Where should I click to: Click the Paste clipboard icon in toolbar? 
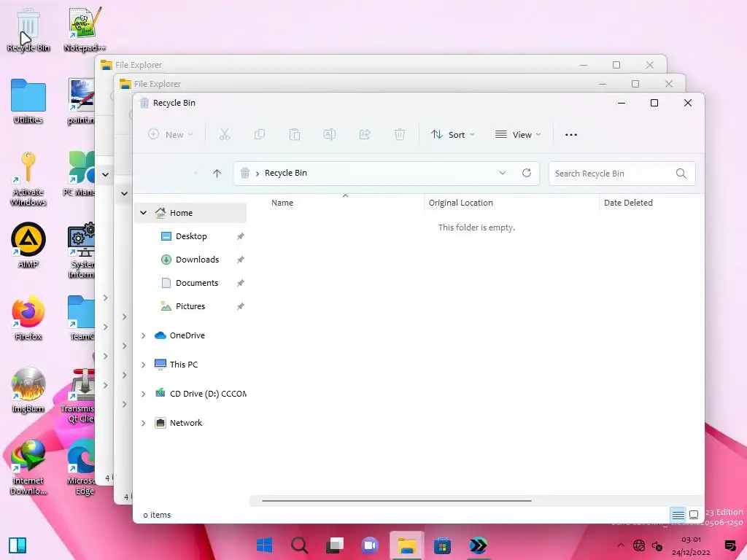point(295,135)
